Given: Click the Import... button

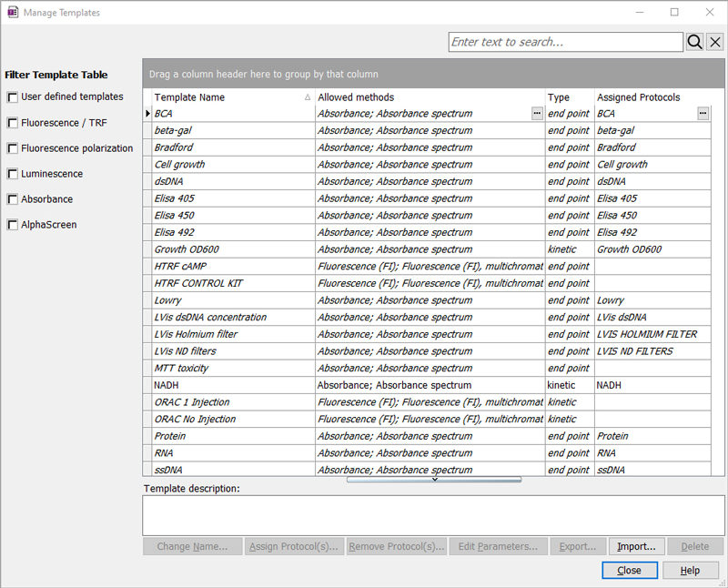Looking at the screenshot, I should click(636, 547).
